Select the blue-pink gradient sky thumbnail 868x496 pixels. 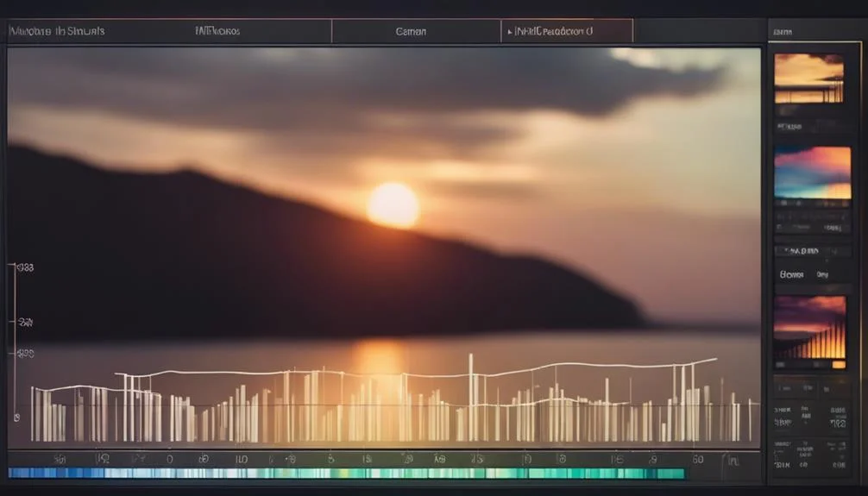[812, 173]
